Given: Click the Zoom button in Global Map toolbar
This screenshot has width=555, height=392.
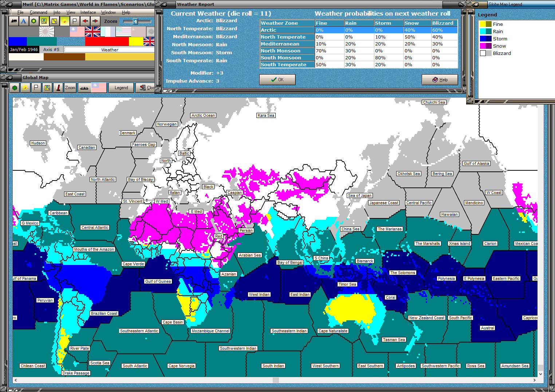Looking at the screenshot, I should [x=70, y=87].
